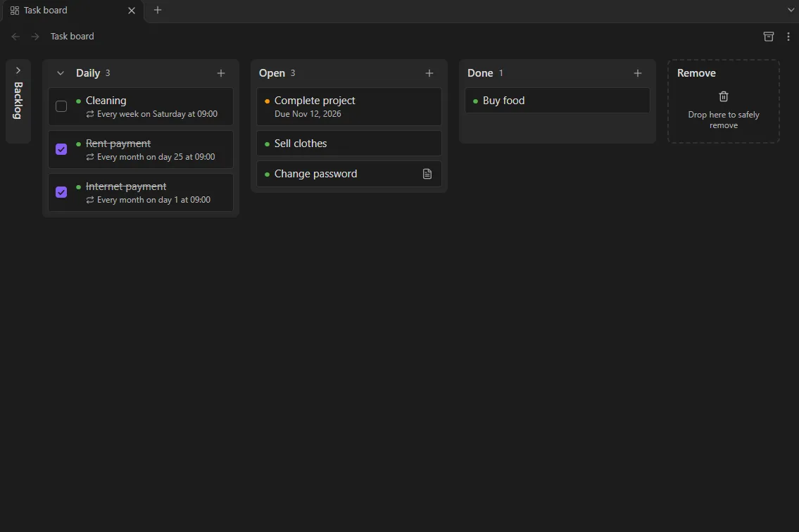Collapse the Daily column chevron

tap(60, 73)
